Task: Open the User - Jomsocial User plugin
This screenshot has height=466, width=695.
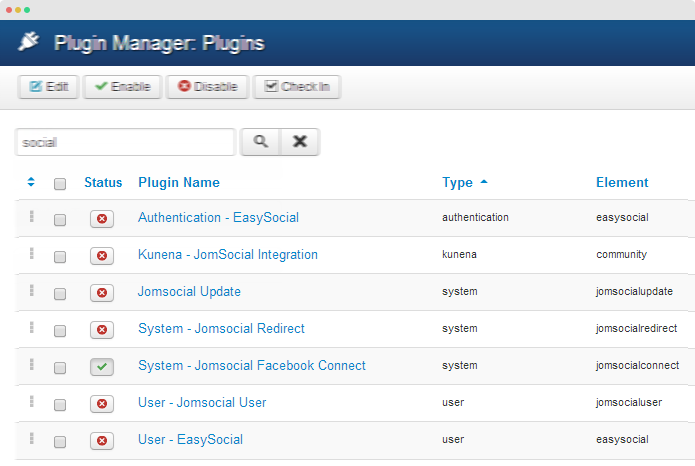Action: 202,403
